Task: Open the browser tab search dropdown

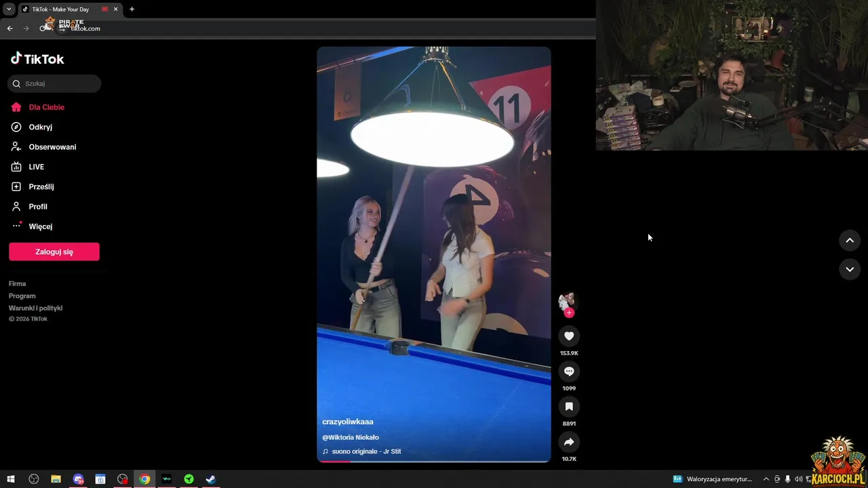Action: [9, 9]
